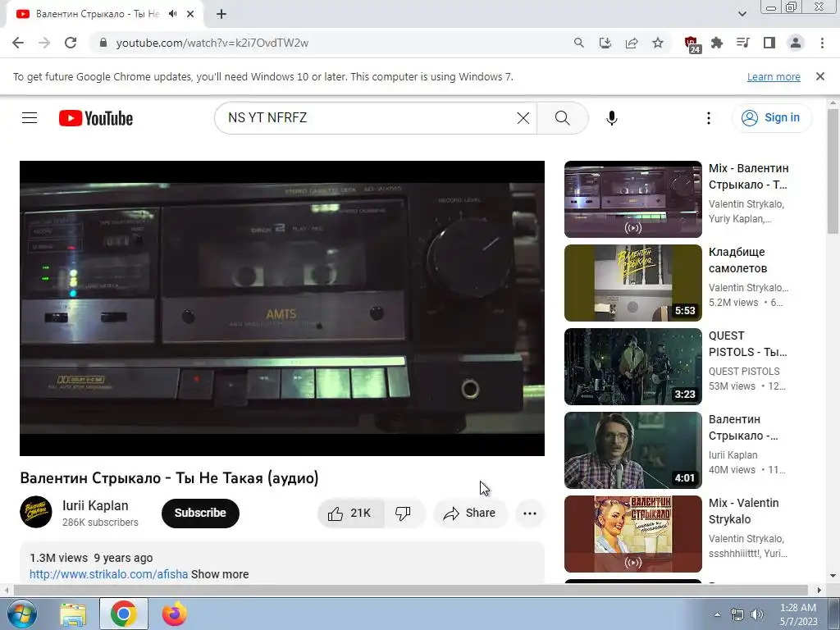Open media controls icon in toolbar
The width and height of the screenshot is (840, 630).
click(x=743, y=43)
